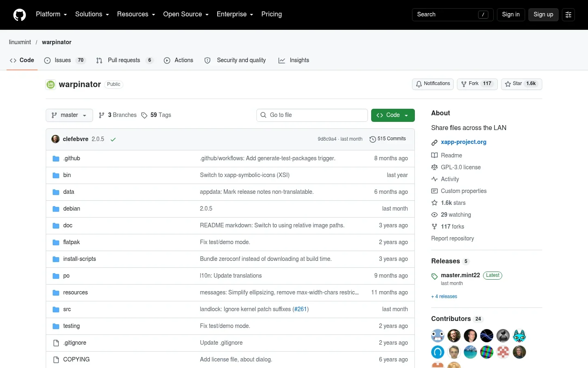Click the Sign in button

pyautogui.click(x=511, y=15)
